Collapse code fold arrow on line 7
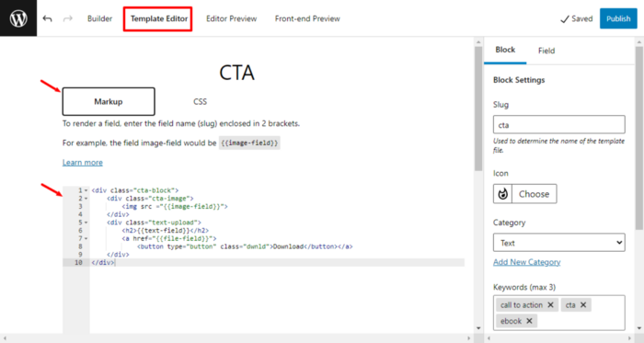The height and width of the screenshot is (343, 644). click(86, 238)
